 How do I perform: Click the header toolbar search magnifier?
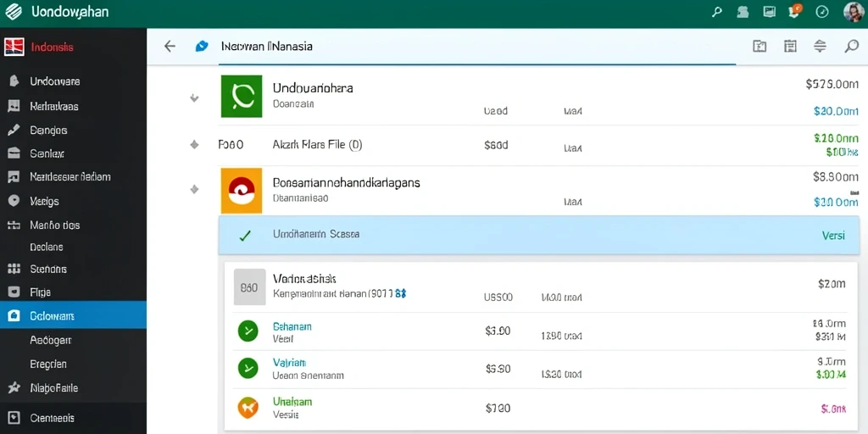851,47
